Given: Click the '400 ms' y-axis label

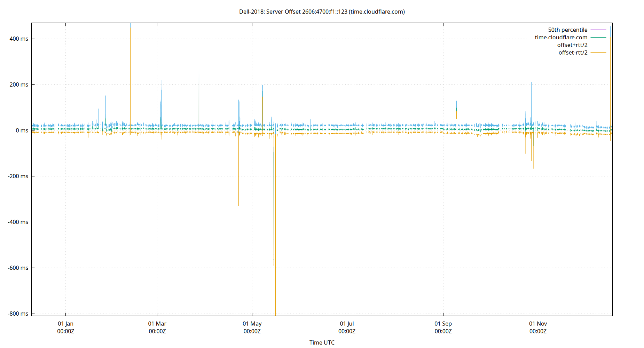Looking at the screenshot, I should click(x=19, y=39).
